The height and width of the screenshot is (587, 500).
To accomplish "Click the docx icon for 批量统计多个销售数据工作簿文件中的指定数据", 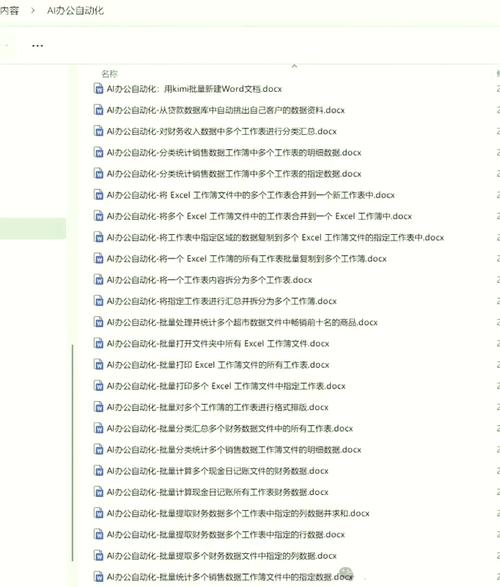I will pos(98,577).
